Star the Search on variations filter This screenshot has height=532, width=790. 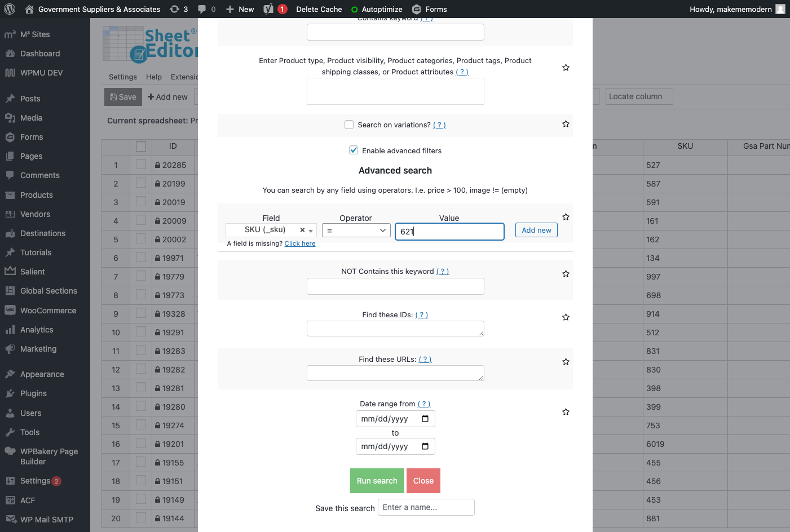pyautogui.click(x=566, y=124)
